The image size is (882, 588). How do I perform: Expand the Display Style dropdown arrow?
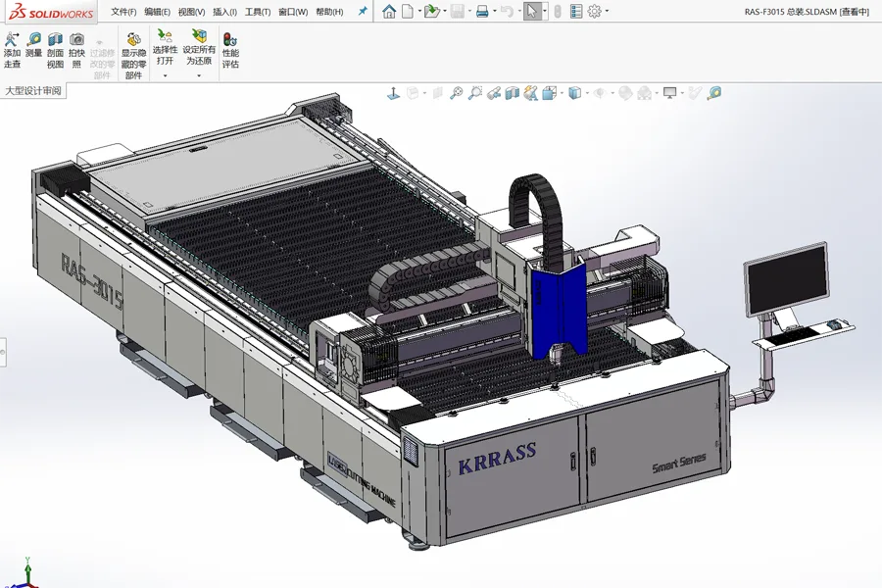(x=587, y=93)
